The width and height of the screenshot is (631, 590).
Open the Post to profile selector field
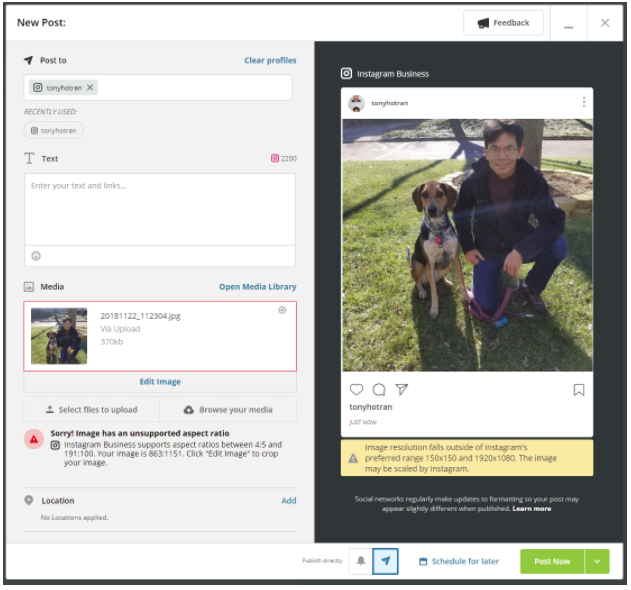(x=190, y=88)
